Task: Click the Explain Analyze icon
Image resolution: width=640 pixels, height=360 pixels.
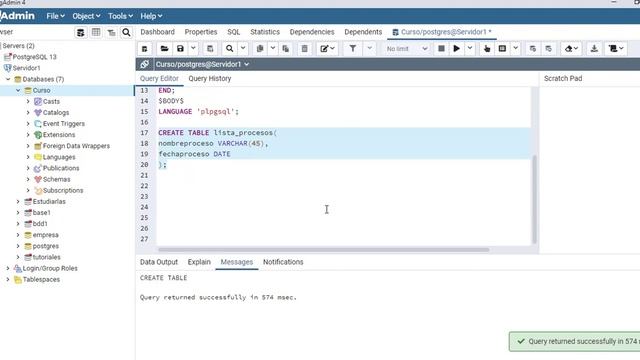Action: coord(502,49)
